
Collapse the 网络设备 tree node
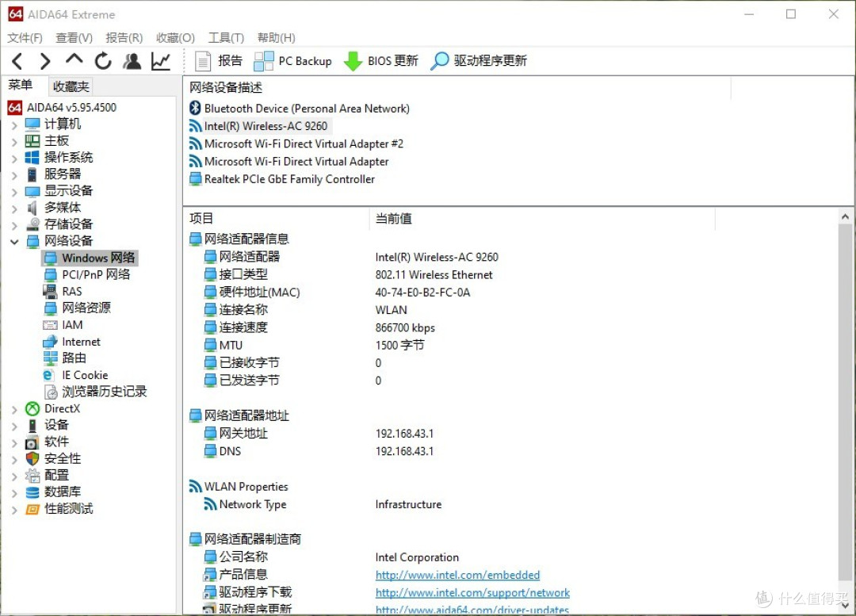coord(15,241)
